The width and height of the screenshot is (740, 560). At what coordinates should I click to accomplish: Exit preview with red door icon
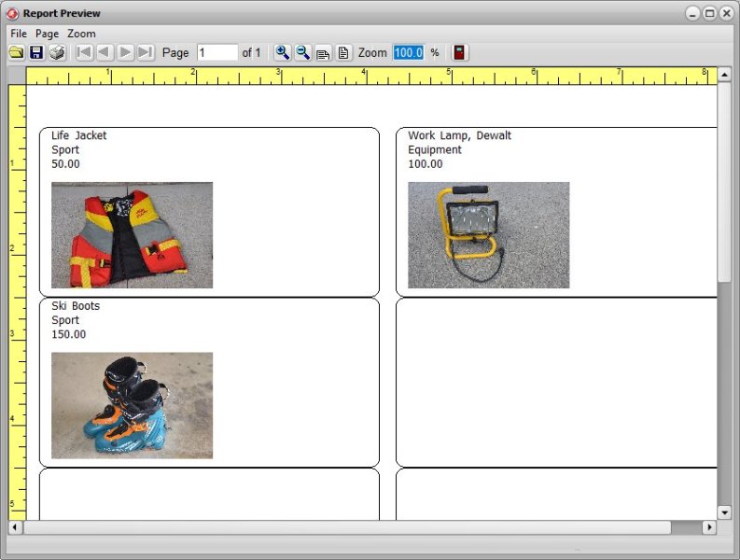[x=459, y=52]
